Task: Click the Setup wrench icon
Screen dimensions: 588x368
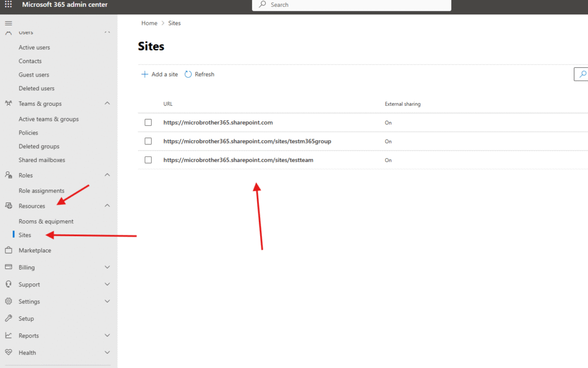Action: pyautogui.click(x=8, y=319)
